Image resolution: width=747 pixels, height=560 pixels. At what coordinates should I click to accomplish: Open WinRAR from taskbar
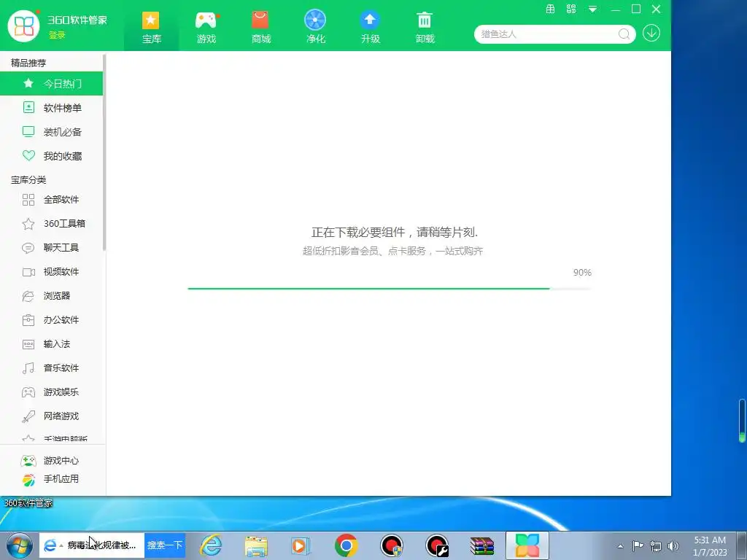click(x=482, y=546)
